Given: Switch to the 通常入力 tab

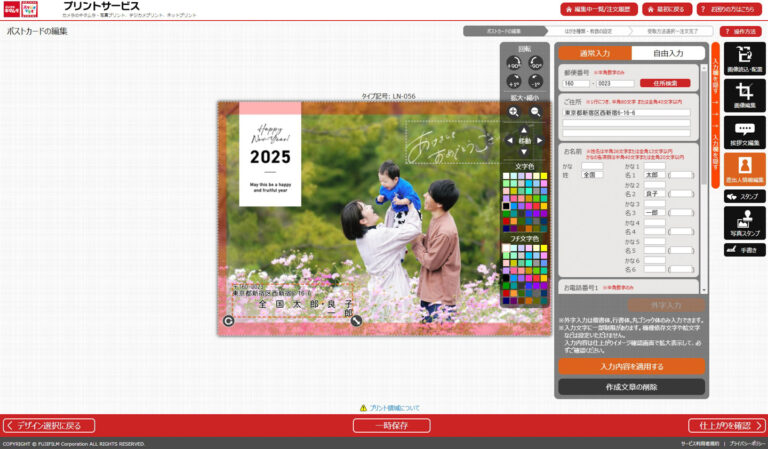Looking at the screenshot, I should (596, 53).
